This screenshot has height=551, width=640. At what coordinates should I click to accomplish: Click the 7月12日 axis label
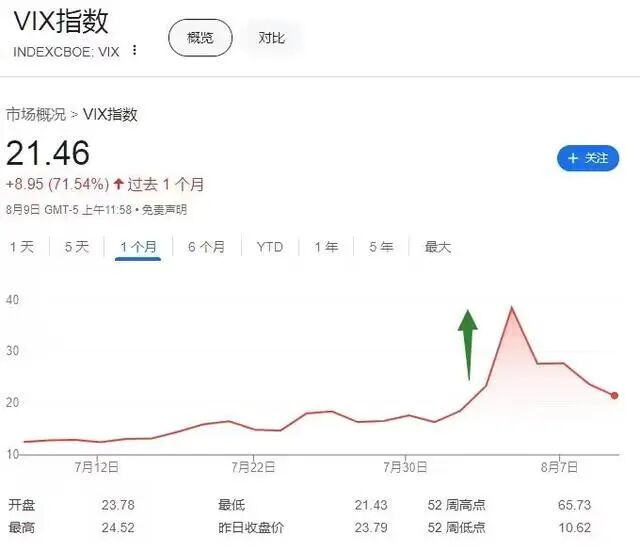click(x=97, y=467)
